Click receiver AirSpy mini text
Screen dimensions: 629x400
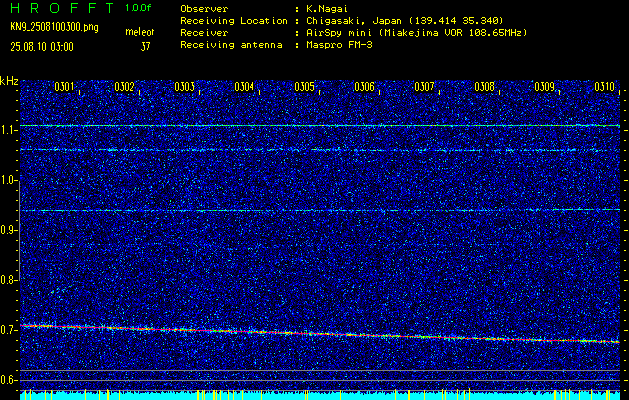(x=416, y=33)
